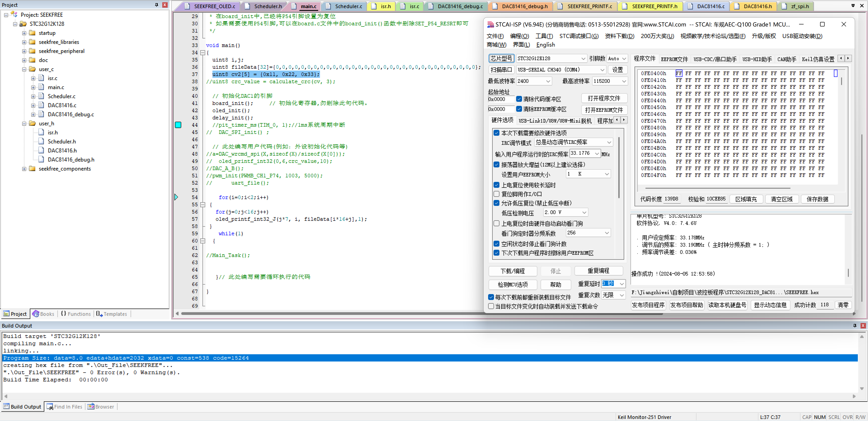Image resolution: width=868 pixels, height=421 pixels.
Task: Select the isr.c file icon under user_c
Action: 41,78
